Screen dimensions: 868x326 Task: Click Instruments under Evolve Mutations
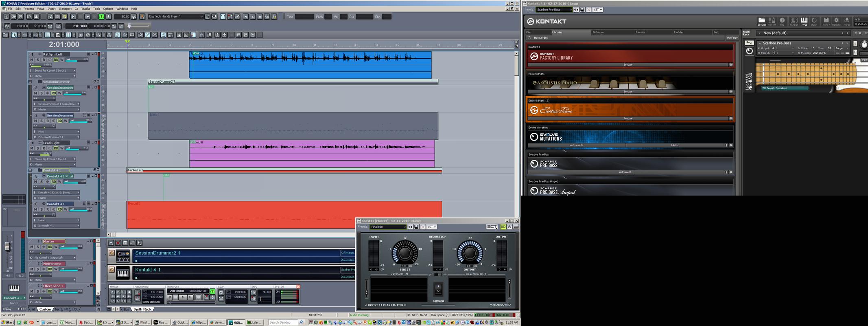(576, 145)
